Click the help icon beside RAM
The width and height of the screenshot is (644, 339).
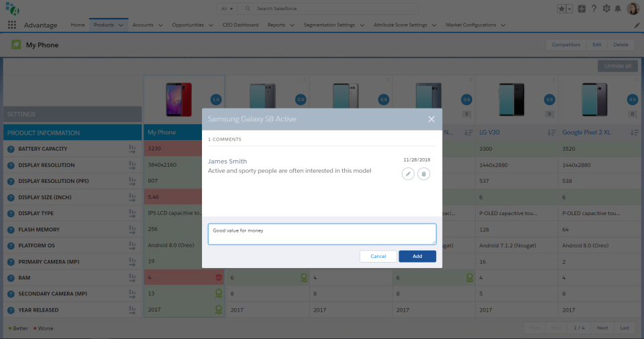pos(11,278)
